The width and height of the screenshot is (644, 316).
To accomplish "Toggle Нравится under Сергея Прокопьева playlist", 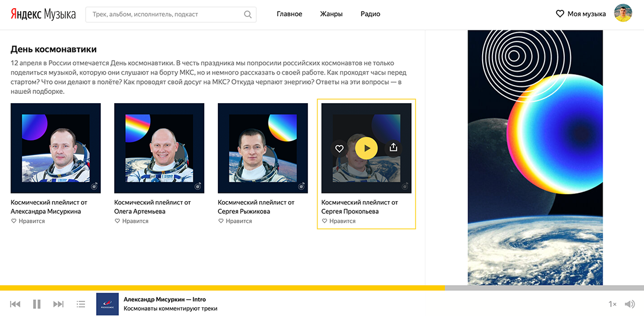I will [338, 221].
